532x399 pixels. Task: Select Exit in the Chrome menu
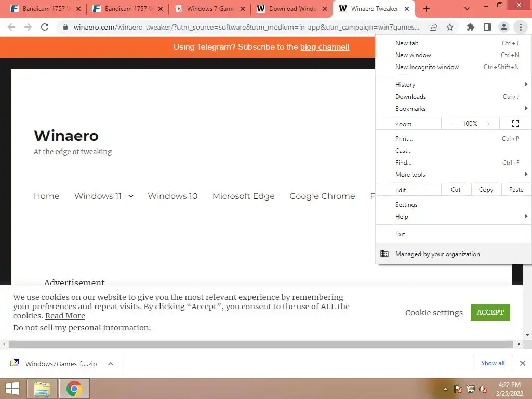[x=453, y=234]
